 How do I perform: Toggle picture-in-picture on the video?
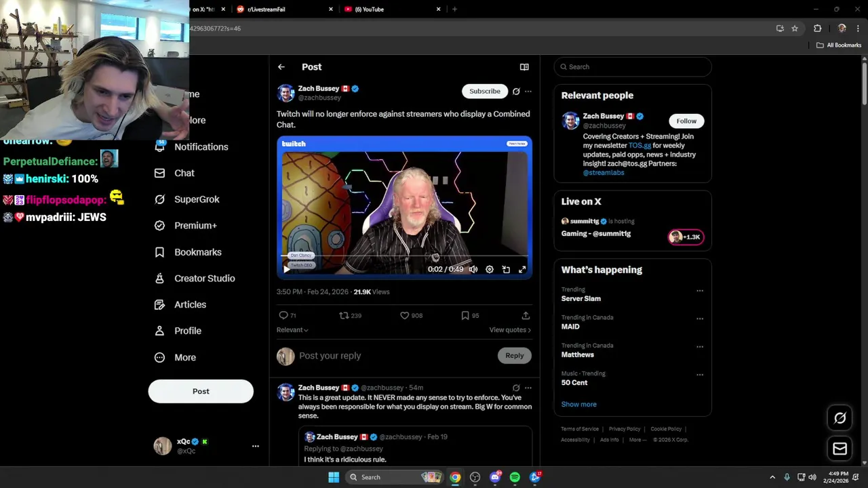506,269
